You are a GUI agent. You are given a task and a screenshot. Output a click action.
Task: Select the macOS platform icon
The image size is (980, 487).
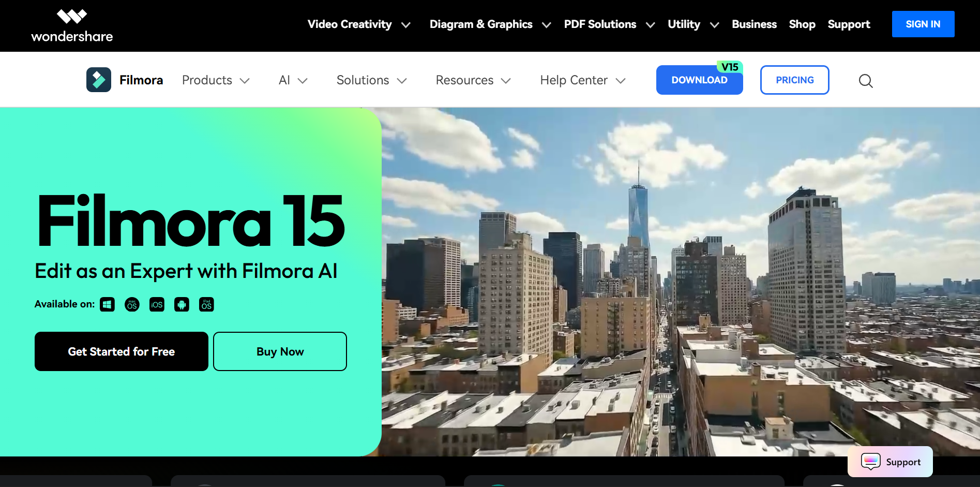tap(132, 304)
